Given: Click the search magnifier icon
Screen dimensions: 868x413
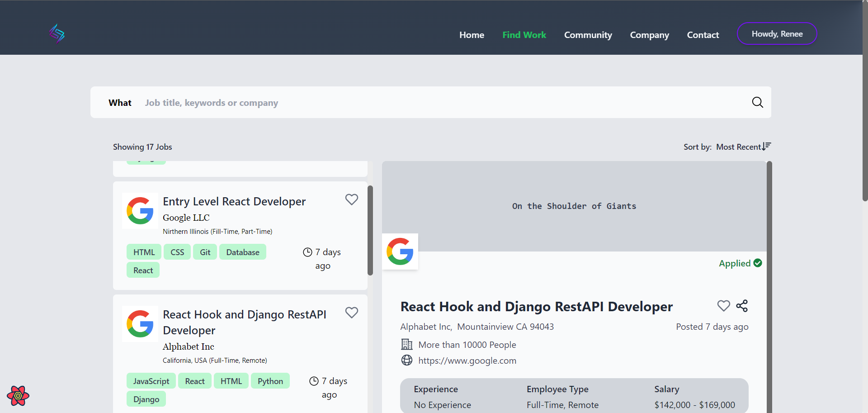Looking at the screenshot, I should [x=757, y=102].
